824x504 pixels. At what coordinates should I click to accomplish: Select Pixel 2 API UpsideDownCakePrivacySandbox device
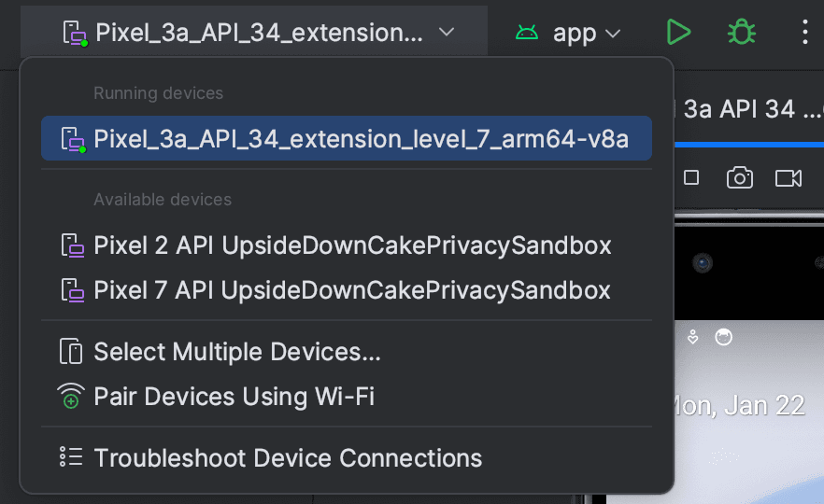tap(347, 245)
